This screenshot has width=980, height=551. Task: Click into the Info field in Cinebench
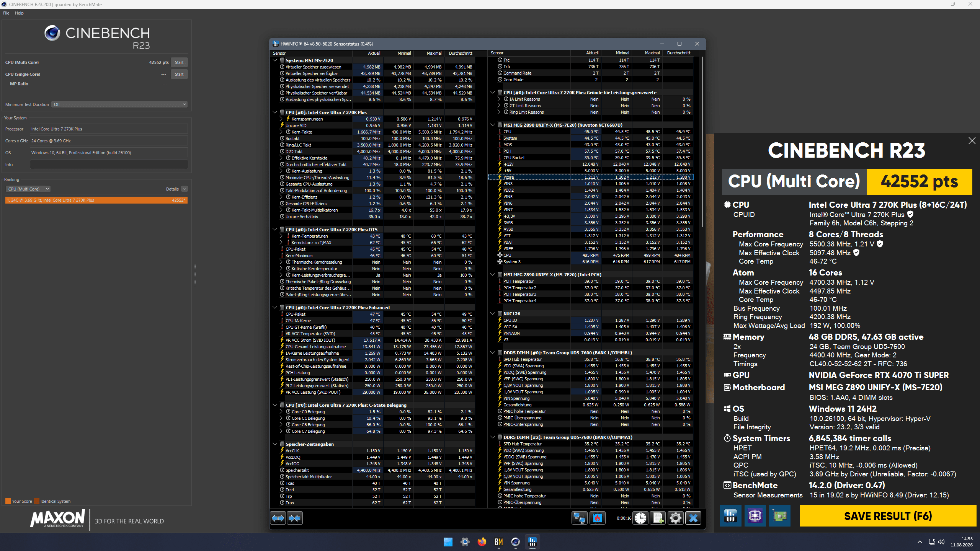109,165
